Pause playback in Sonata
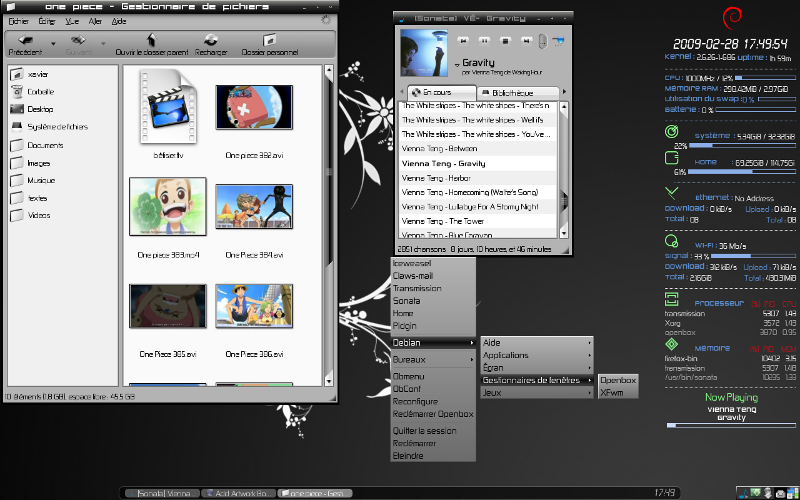Viewport: 800px width, 500px height. pos(485,41)
